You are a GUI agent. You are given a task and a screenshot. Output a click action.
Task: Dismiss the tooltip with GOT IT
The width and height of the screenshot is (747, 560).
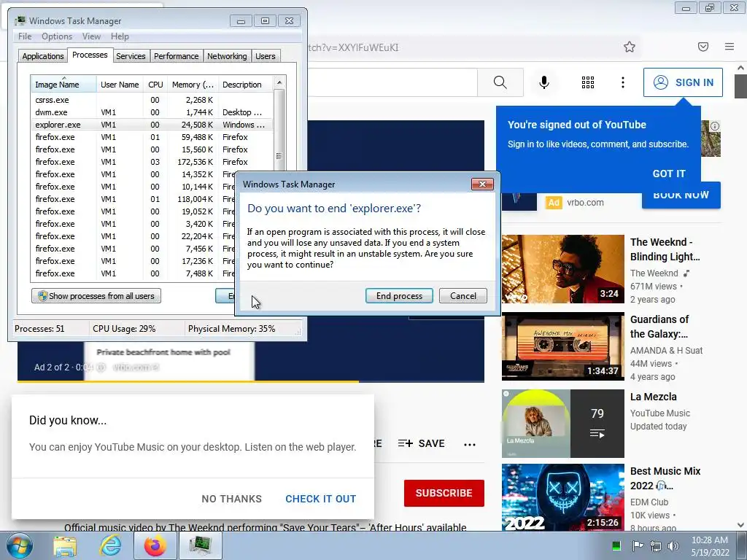(669, 174)
